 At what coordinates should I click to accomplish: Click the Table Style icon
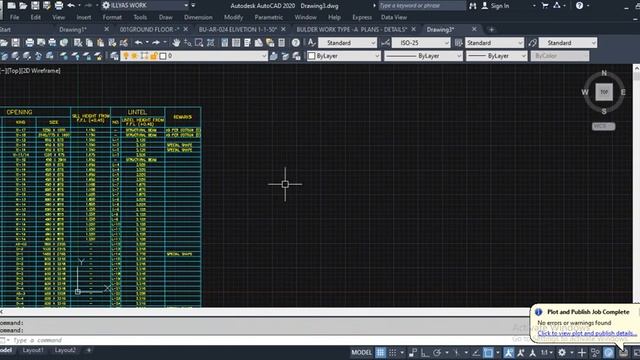click(x=459, y=42)
